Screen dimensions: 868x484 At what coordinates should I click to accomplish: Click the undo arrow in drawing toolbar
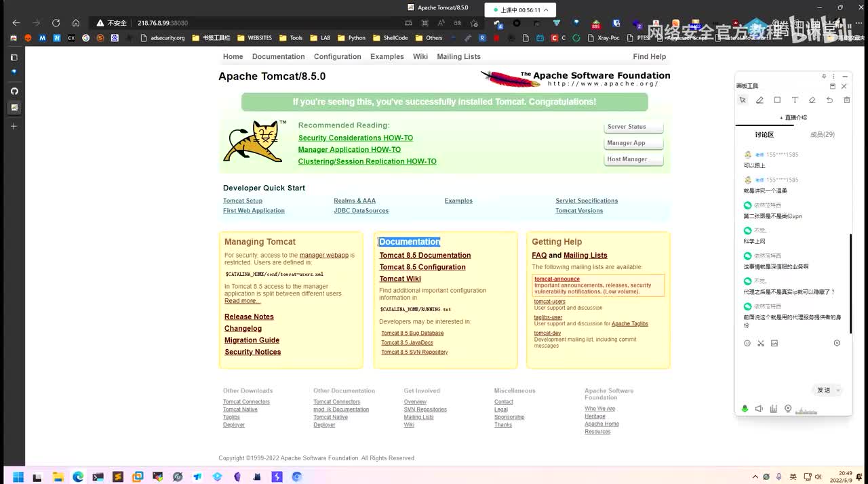coord(829,100)
